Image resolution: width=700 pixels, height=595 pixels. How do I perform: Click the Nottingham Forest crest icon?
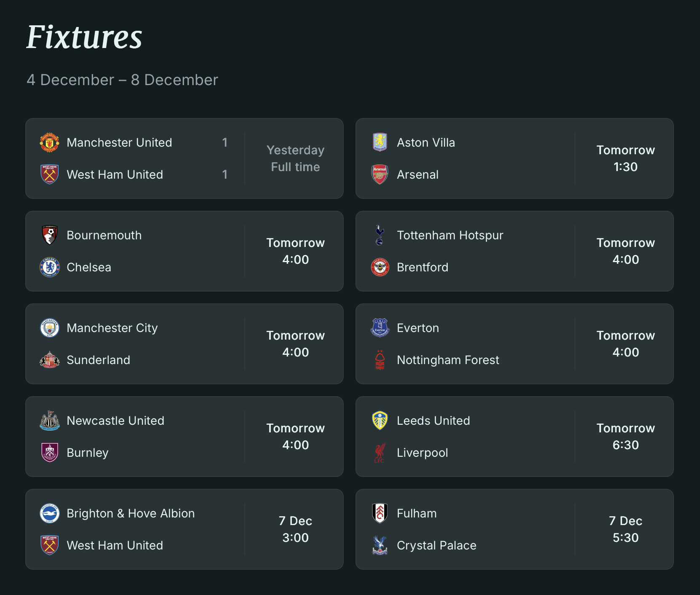[x=380, y=360]
